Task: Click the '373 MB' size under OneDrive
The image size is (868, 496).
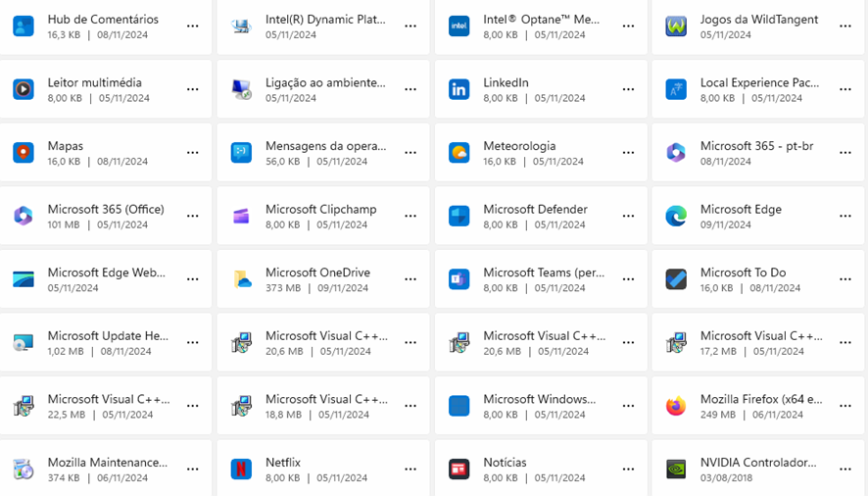Action: coord(283,288)
